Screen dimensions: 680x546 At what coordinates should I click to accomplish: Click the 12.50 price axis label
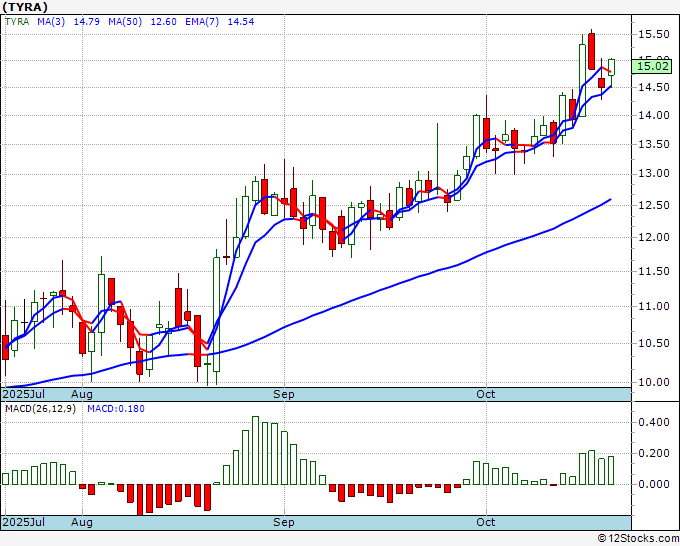(654, 205)
